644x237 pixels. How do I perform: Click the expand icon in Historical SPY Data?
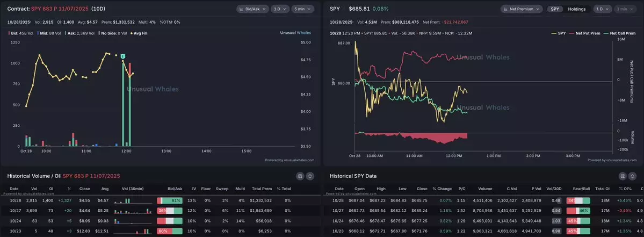(x=632, y=176)
